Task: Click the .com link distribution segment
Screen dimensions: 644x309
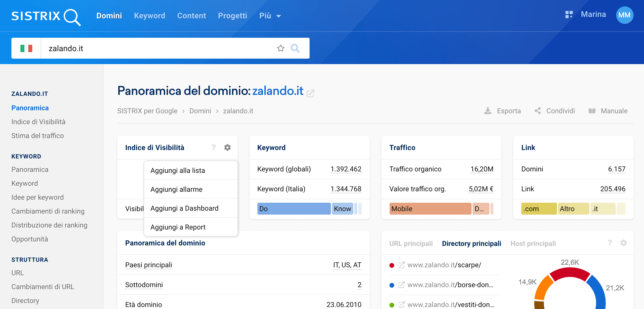Action: pyautogui.click(x=539, y=209)
